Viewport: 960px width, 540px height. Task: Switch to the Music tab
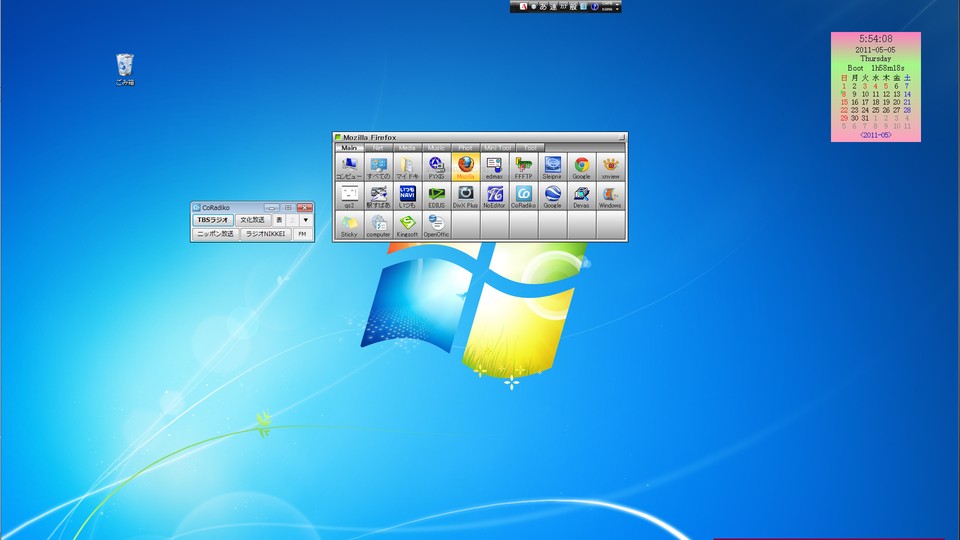click(x=436, y=147)
